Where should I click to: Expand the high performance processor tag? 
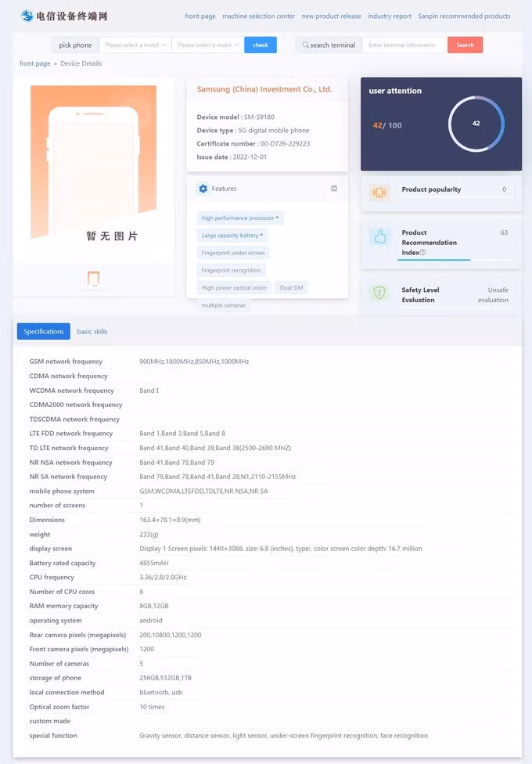click(239, 218)
